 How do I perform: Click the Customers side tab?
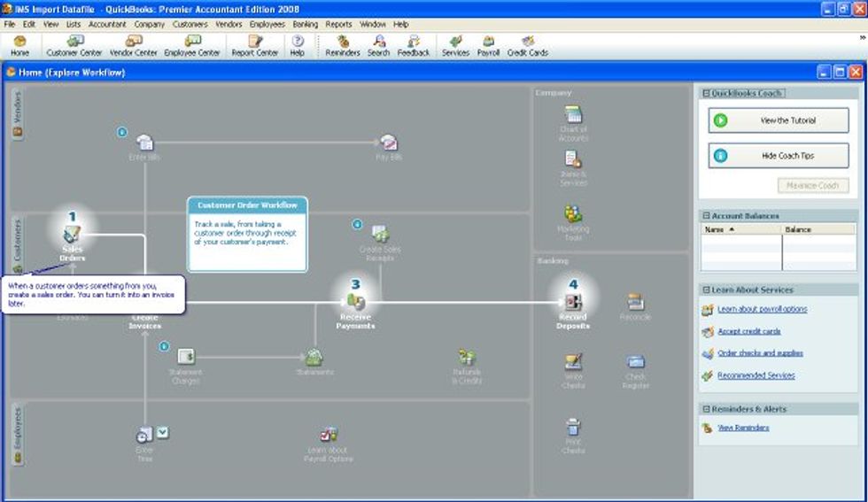tap(18, 245)
